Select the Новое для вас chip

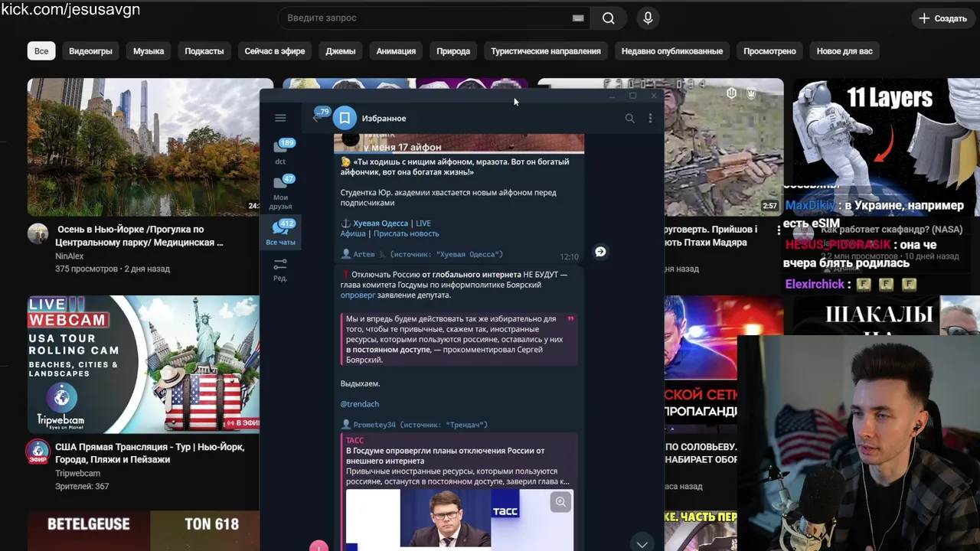(x=844, y=51)
